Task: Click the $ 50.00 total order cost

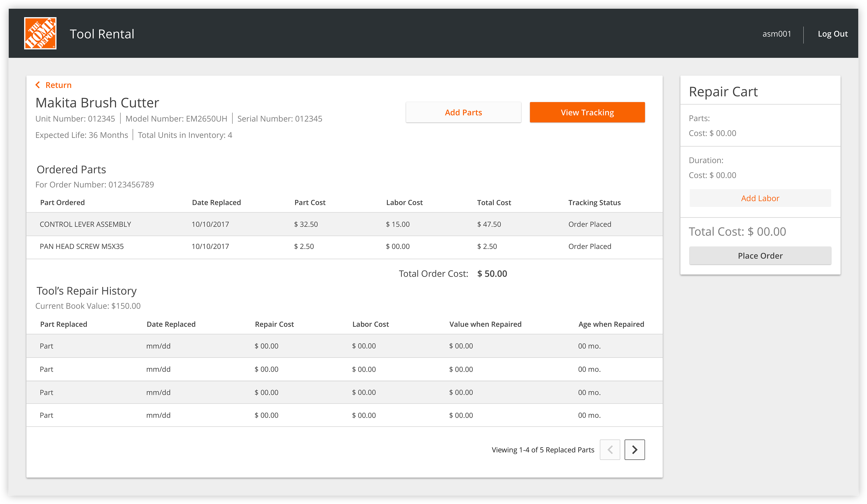Action: point(492,274)
